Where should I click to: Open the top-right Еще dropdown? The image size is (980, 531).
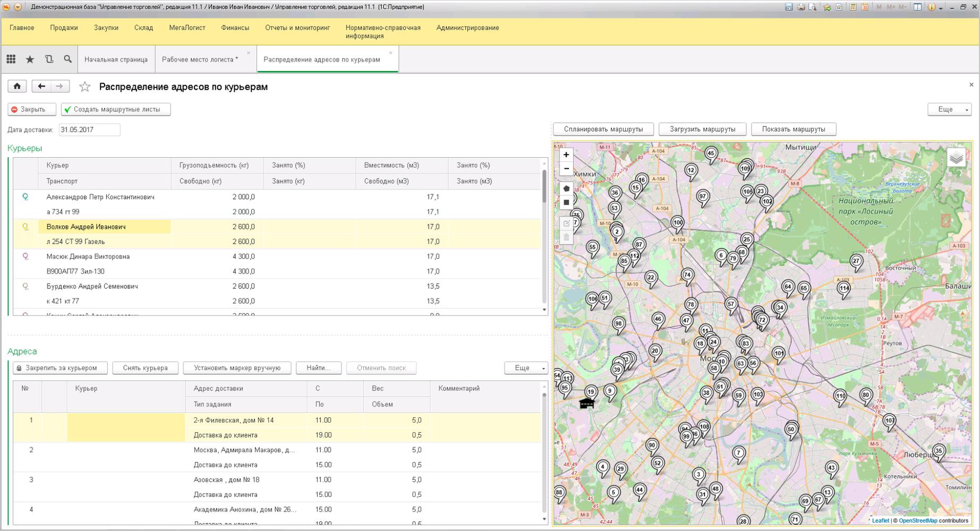point(949,109)
